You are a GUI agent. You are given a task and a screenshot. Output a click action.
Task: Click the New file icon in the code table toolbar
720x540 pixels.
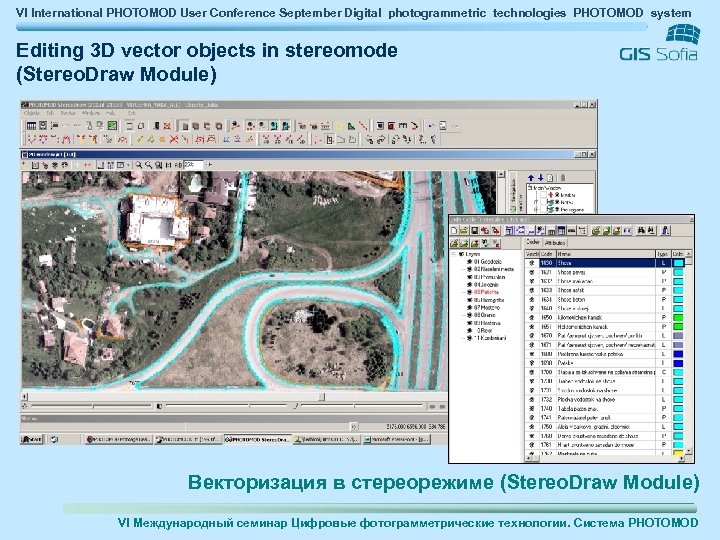454,231
